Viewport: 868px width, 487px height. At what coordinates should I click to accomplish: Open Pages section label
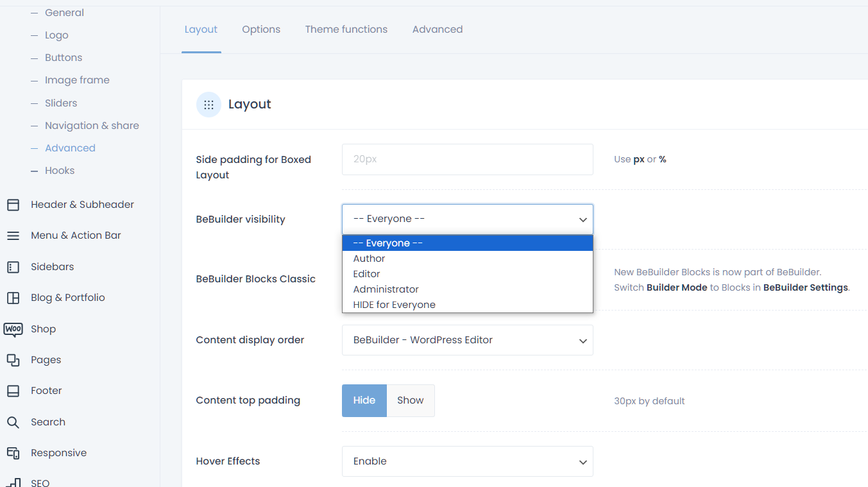click(x=46, y=360)
